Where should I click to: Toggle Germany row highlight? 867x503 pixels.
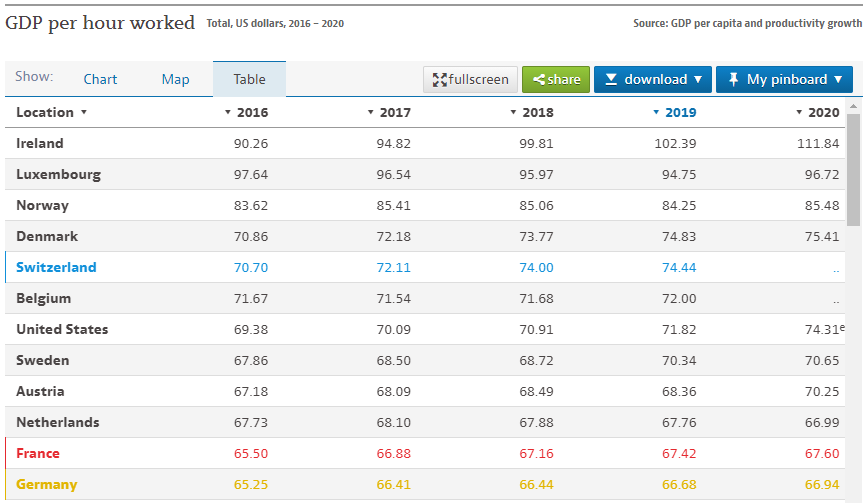[x=46, y=484]
